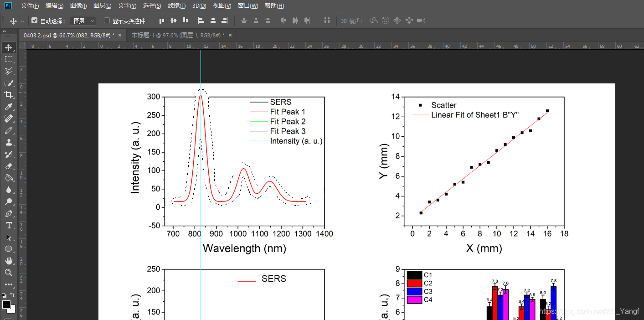Expand the toolbox with double-arrow button
This screenshot has width=644, height=320.
pyautogui.click(x=4, y=31)
